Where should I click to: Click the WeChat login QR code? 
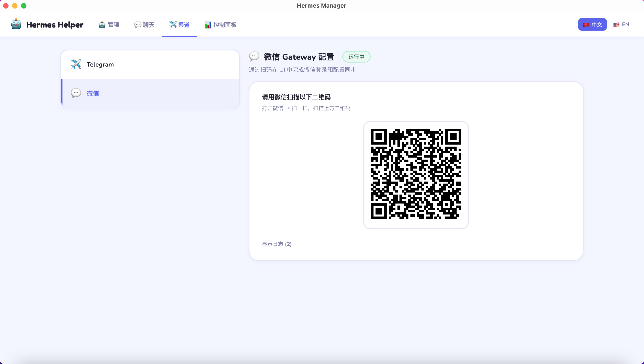[x=416, y=175]
